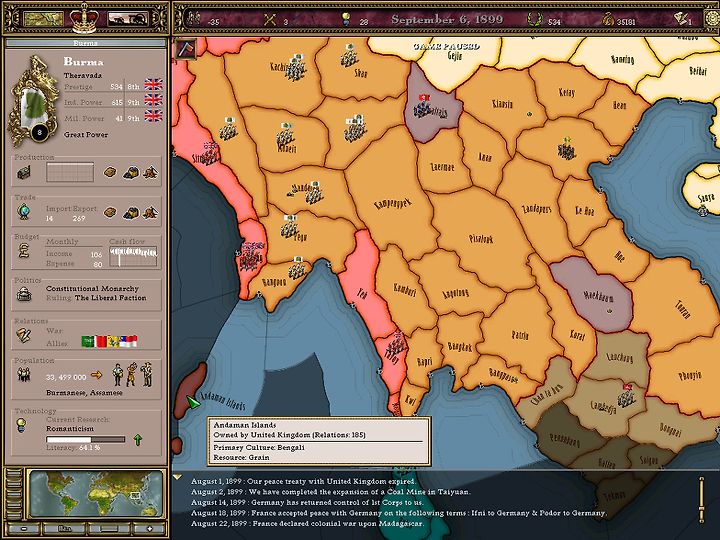Select the army stack in Rangoon province
The image size is (720, 540).
(x=298, y=268)
